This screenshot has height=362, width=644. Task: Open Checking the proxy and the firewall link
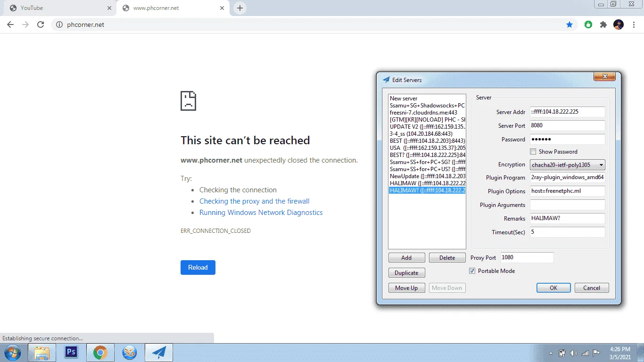254,201
